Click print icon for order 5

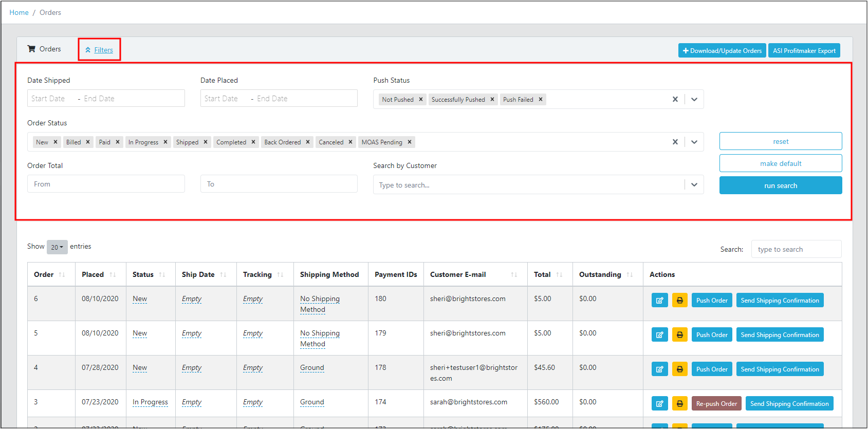[x=680, y=335]
